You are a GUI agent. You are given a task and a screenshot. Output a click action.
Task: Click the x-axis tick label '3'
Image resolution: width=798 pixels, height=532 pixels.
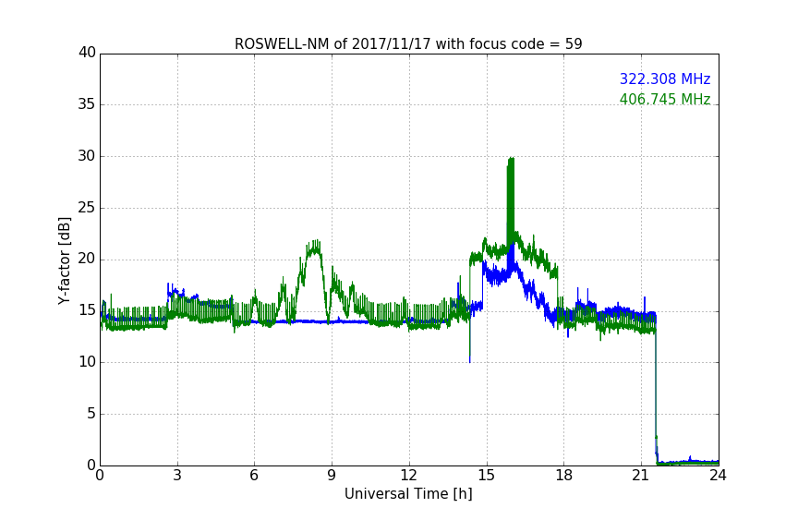pos(177,476)
